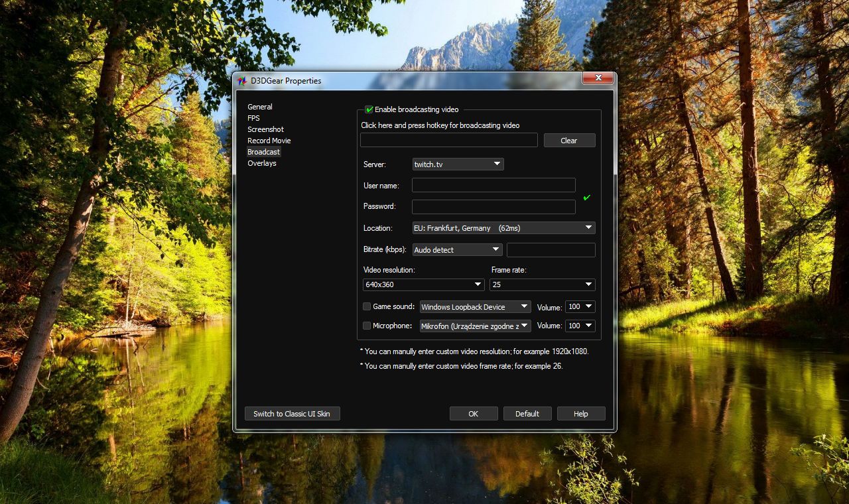Click the custom video frame rate note
This screenshot has width=849, height=504.
coord(462,366)
